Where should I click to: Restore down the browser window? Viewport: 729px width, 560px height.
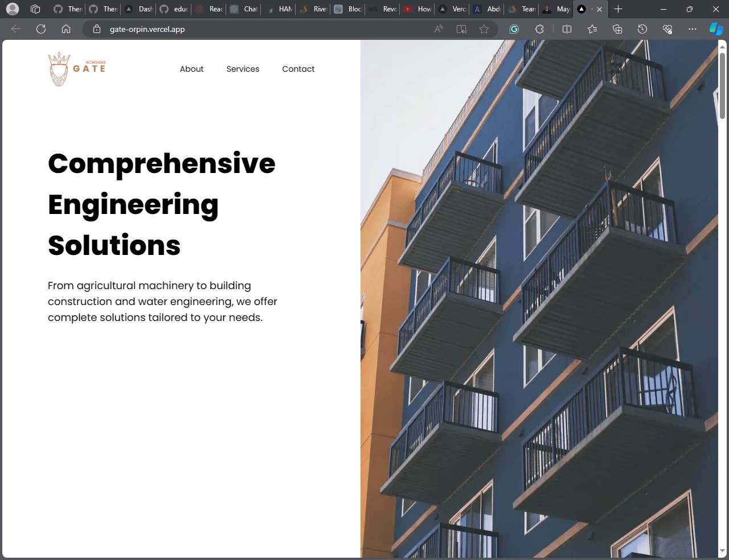(690, 9)
